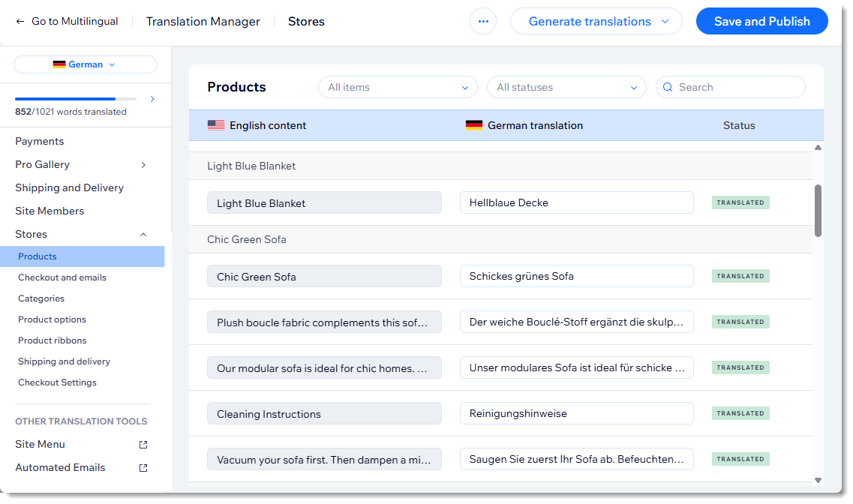The height and width of the screenshot is (504, 853).
Task: Click the products list vertical scrollbar thumb
Action: click(818, 211)
